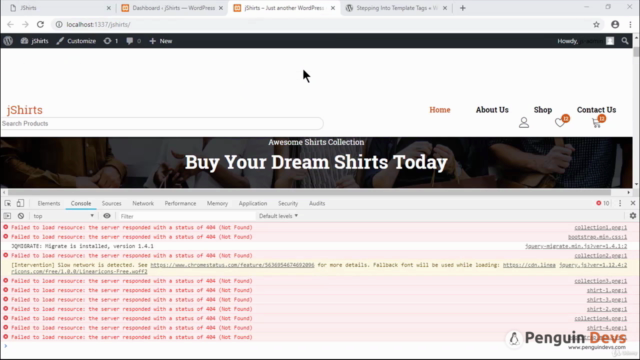The image size is (640, 360).
Task: Toggle the console sidebar
Action: [7, 216]
